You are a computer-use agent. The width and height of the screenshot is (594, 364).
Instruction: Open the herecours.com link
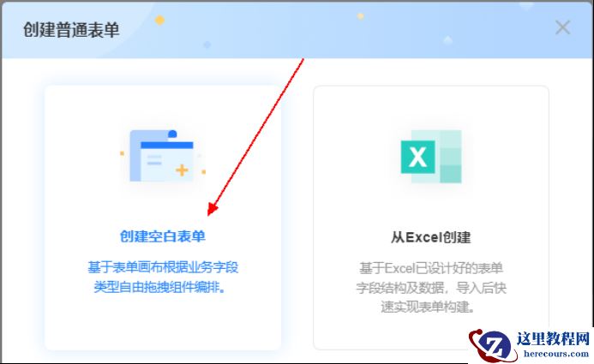(556, 354)
